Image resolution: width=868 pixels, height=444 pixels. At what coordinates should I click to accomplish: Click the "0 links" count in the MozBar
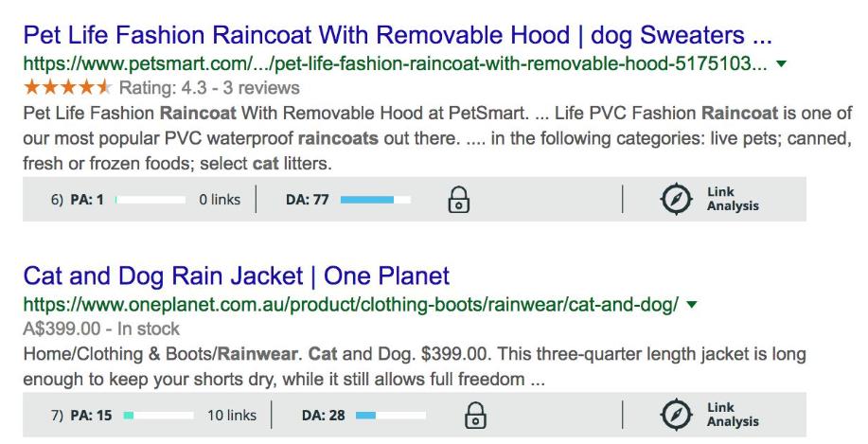click(x=220, y=200)
